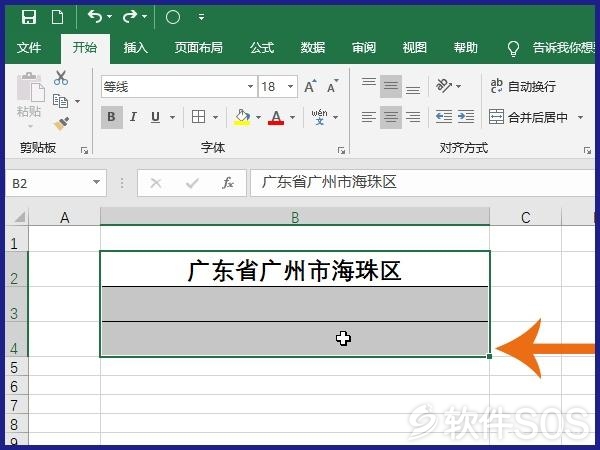Toggle align text right
This screenshot has width=600, height=450.
pos(413,117)
